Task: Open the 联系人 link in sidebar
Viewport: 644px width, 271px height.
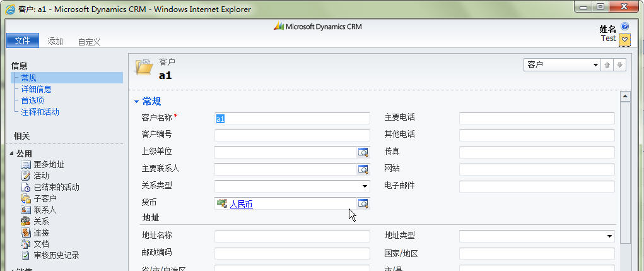Action: [x=45, y=210]
